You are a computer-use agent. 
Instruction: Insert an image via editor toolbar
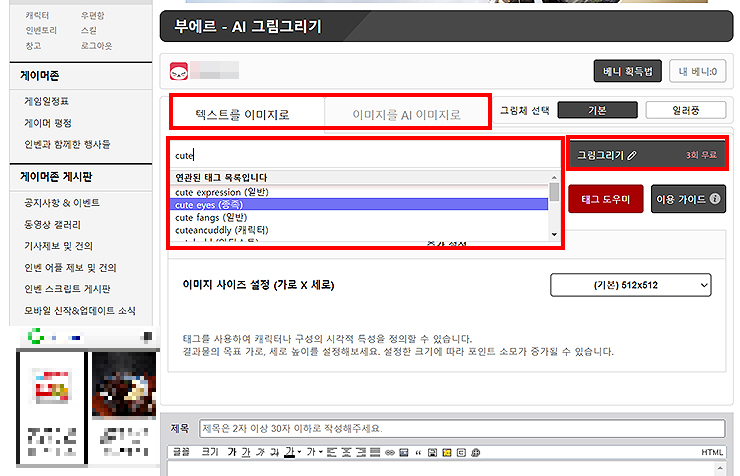pos(404,452)
